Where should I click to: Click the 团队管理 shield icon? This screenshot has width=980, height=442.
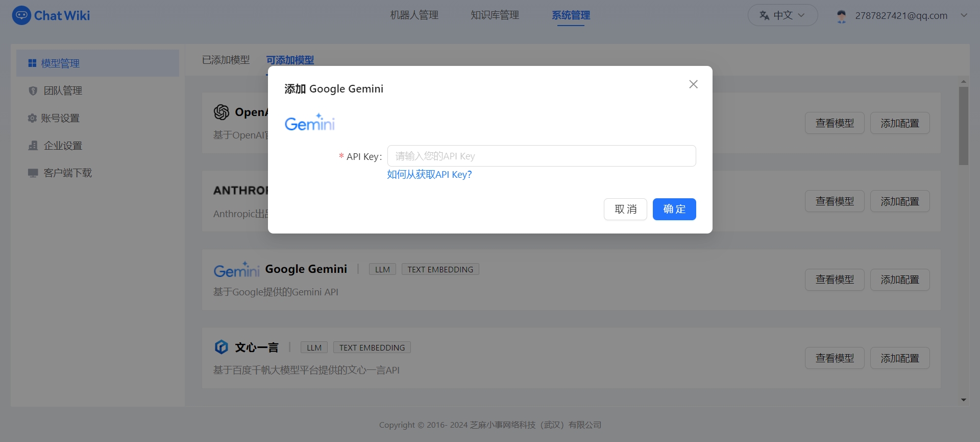(33, 90)
